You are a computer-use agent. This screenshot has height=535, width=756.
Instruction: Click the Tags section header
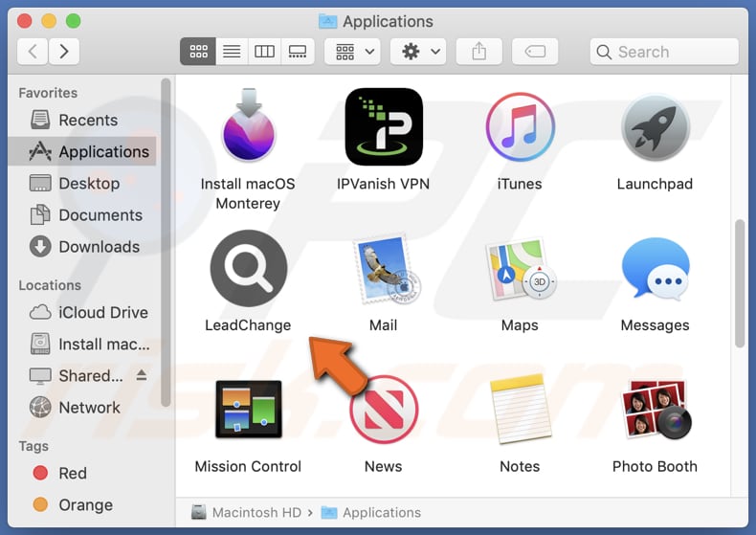click(x=33, y=446)
